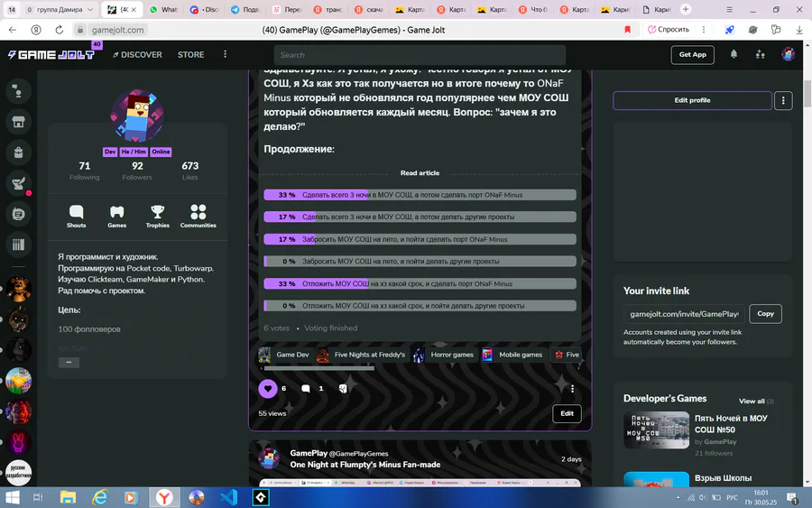Open Visual Studio Code from taskbar
812x508 pixels.
point(228,498)
